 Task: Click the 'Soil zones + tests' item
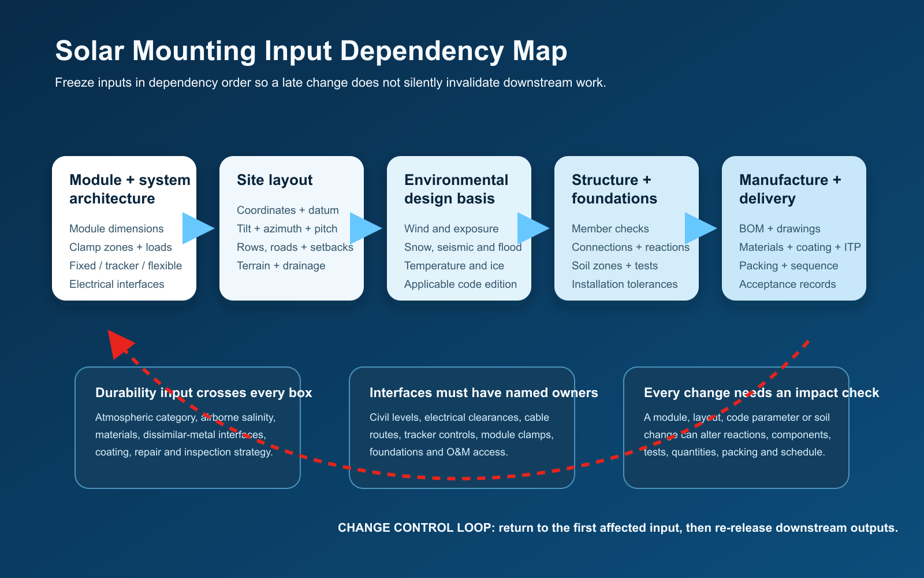coord(614,265)
